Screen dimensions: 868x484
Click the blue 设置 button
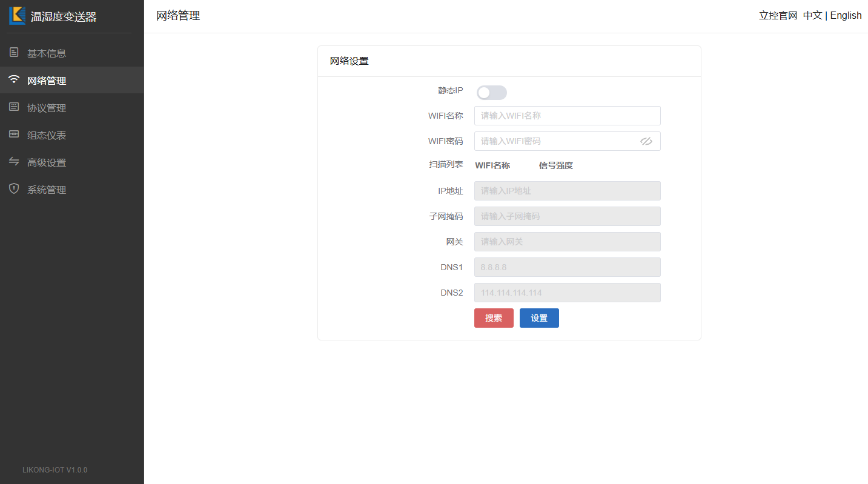click(x=539, y=318)
